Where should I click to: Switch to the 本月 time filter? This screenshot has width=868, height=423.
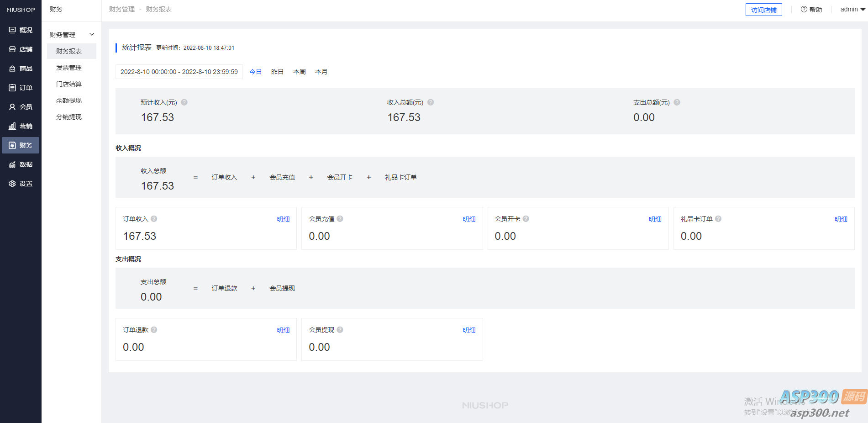pos(321,71)
